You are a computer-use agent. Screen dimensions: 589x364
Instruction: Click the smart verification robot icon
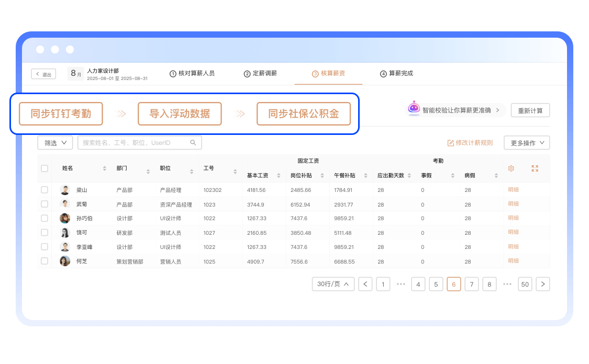pos(414,109)
